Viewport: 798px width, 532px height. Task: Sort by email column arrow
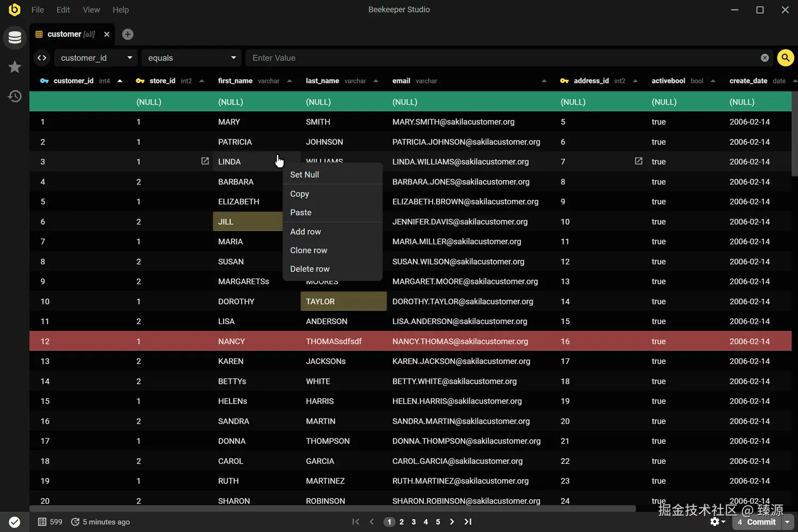pos(544,81)
